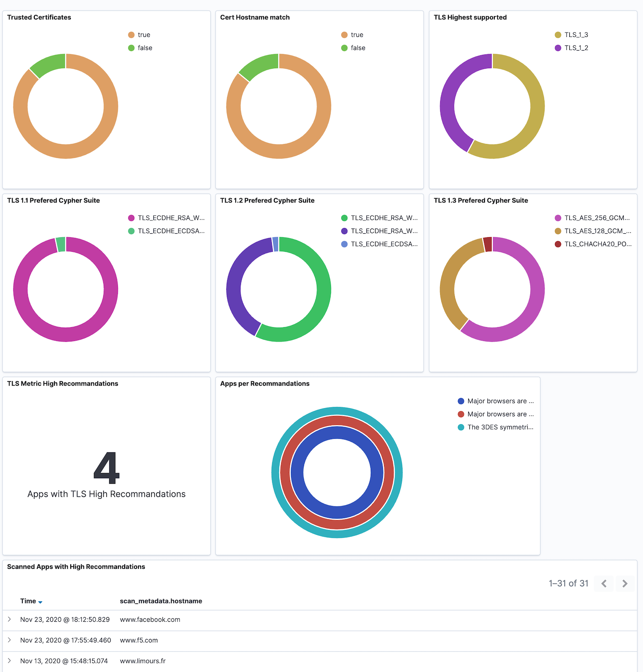Select TLS_AES_256_GCM... legend entry
The image size is (643, 672).
pyautogui.click(x=592, y=218)
